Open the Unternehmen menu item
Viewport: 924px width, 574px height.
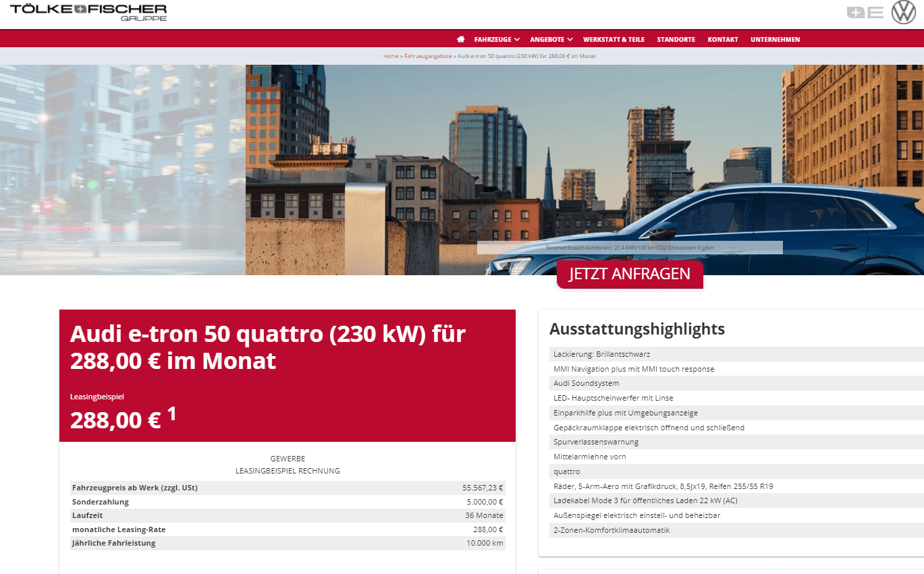pos(775,39)
